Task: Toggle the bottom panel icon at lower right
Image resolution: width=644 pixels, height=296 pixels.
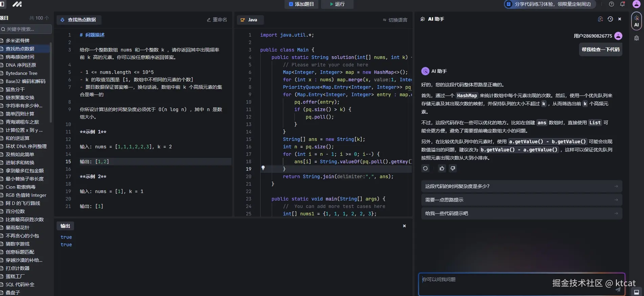Action: tap(636, 292)
